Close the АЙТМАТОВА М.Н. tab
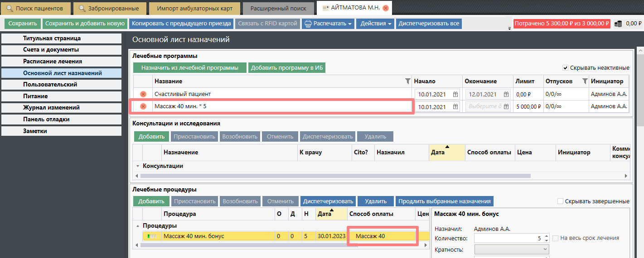Image resolution: width=644 pixels, height=258 pixels. point(385,8)
